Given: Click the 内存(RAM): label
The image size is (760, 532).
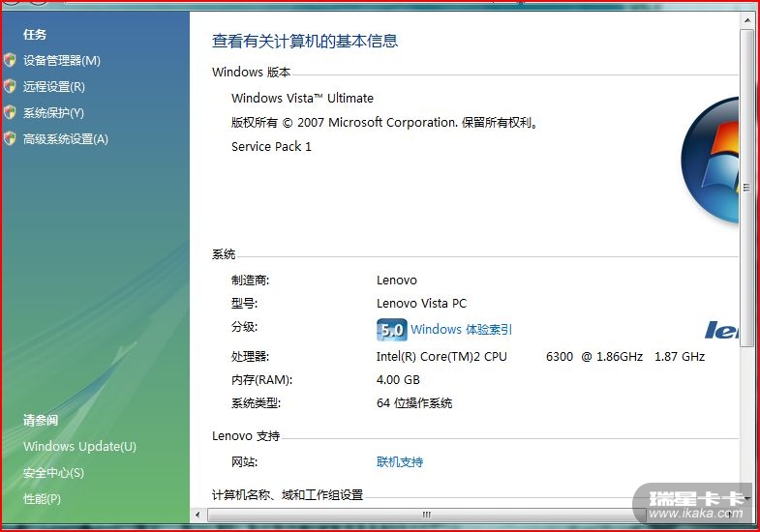Looking at the screenshot, I should [261, 380].
